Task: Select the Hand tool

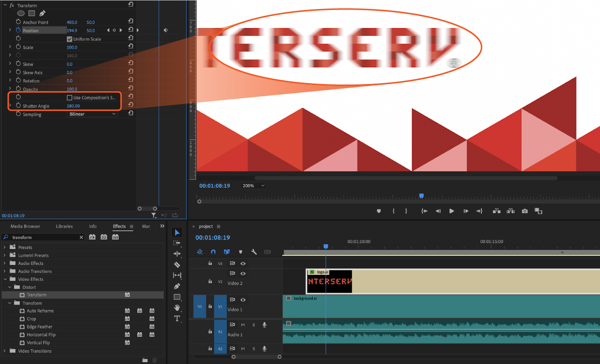Action: point(177,308)
